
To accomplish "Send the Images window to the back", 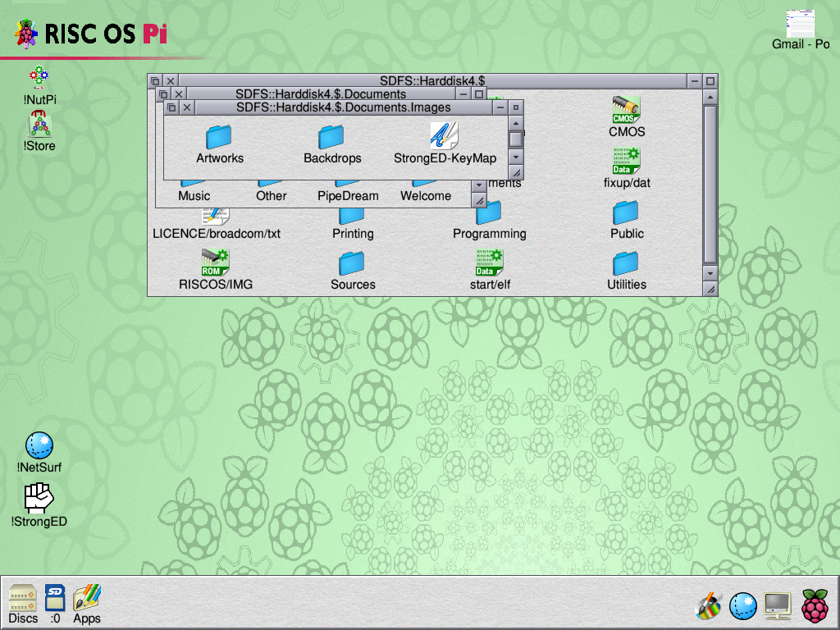I will tap(171, 107).
